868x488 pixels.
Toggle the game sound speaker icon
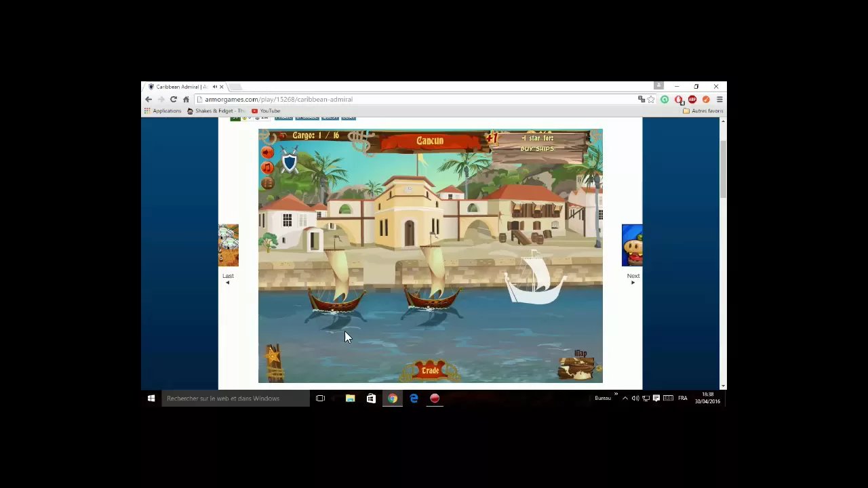point(268,152)
